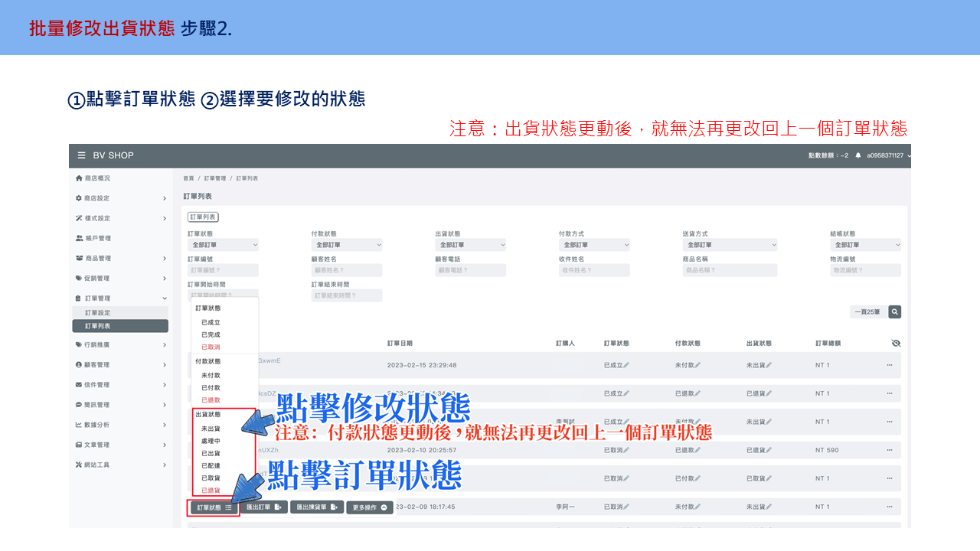
Task: Open account menu a0958371127
Action: (x=889, y=155)
